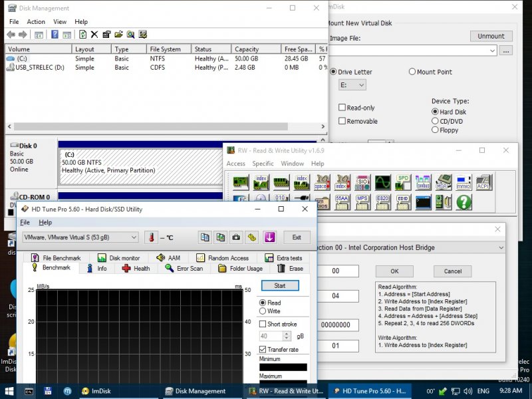
Task: Open the command window icon in RW
Action: [x=423, y=203]
